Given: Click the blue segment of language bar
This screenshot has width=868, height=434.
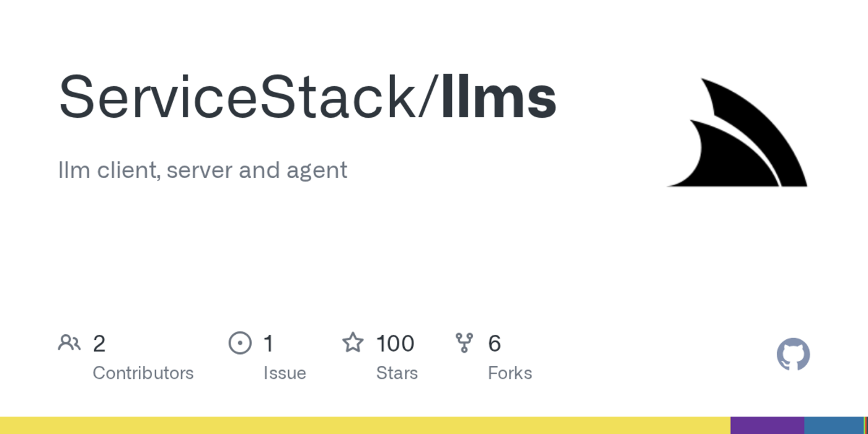Looking at the screenshot, I should coord(834,425).
